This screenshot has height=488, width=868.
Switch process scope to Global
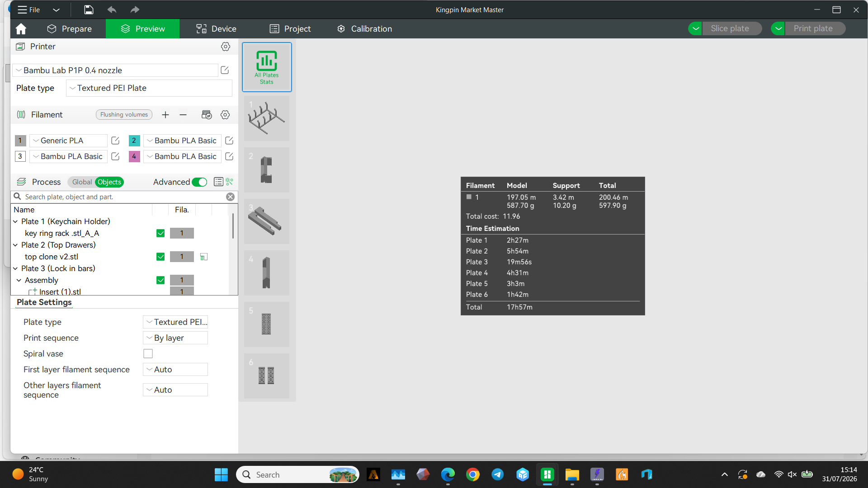tap(82, 182)
